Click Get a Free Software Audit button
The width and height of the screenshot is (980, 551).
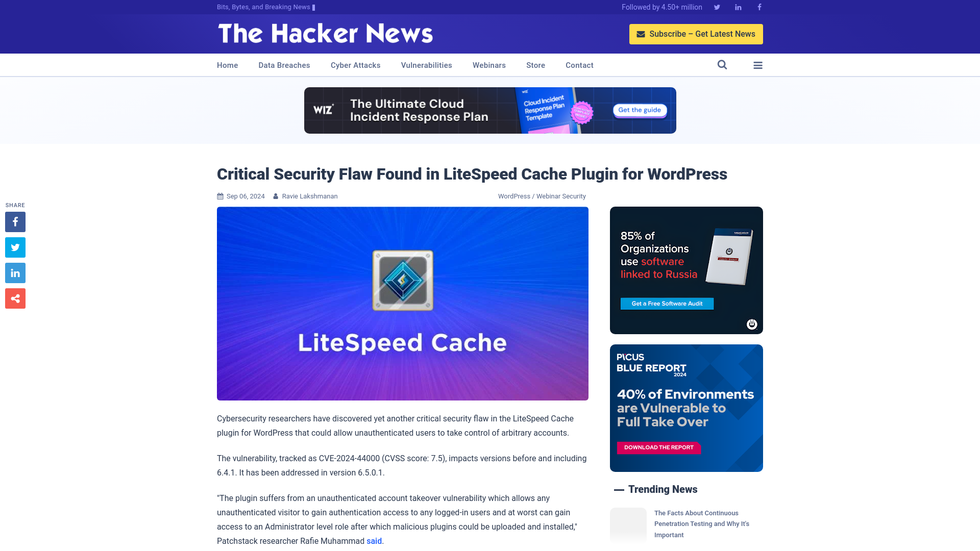(x=666, y=304)
